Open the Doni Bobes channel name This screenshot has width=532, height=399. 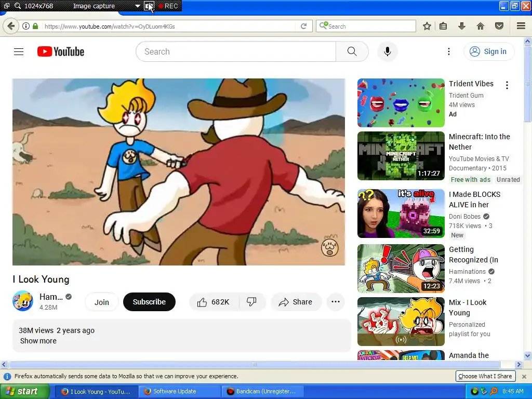[465, 217]
